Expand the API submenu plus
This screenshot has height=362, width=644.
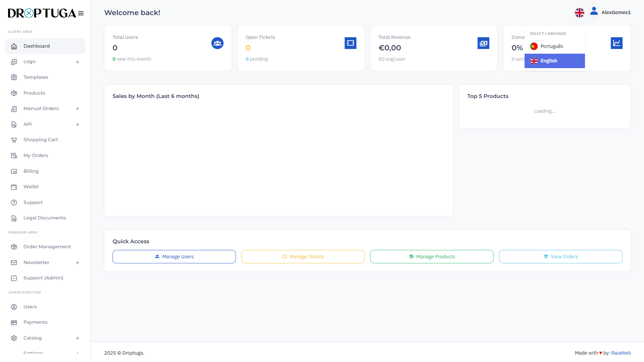78,124
